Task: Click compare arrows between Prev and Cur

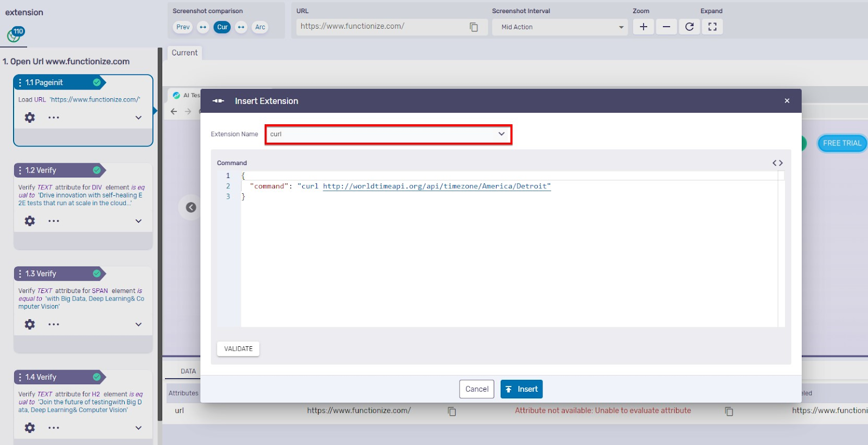Action: pos(203,27)
